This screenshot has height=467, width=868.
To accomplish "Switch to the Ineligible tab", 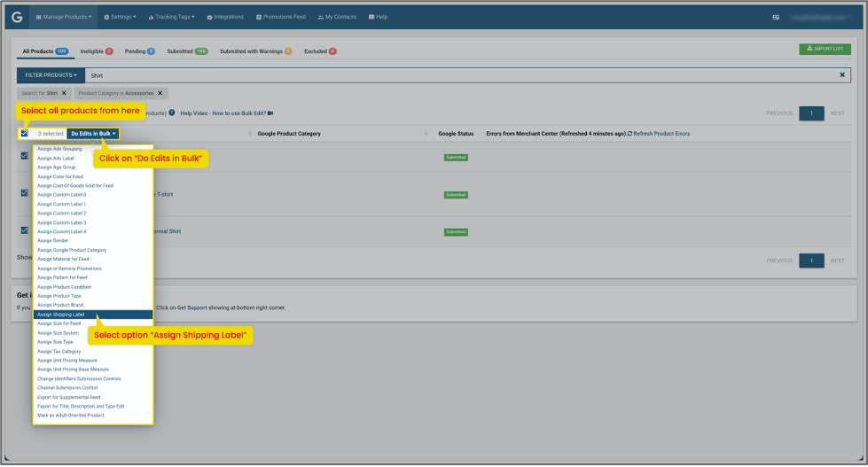I will tap(97, 51).
